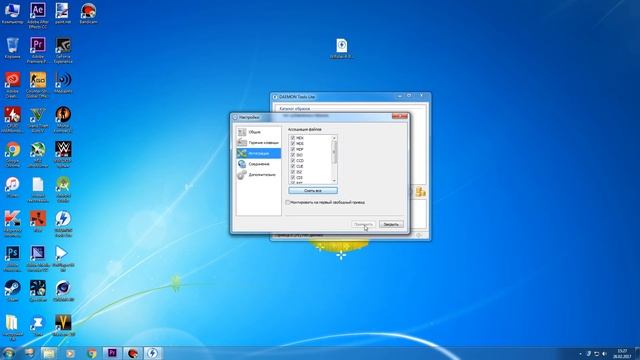Select the Adobe Creative Cloud desktop icon
The width and height of the screenshot is (640, 360).
12,85
